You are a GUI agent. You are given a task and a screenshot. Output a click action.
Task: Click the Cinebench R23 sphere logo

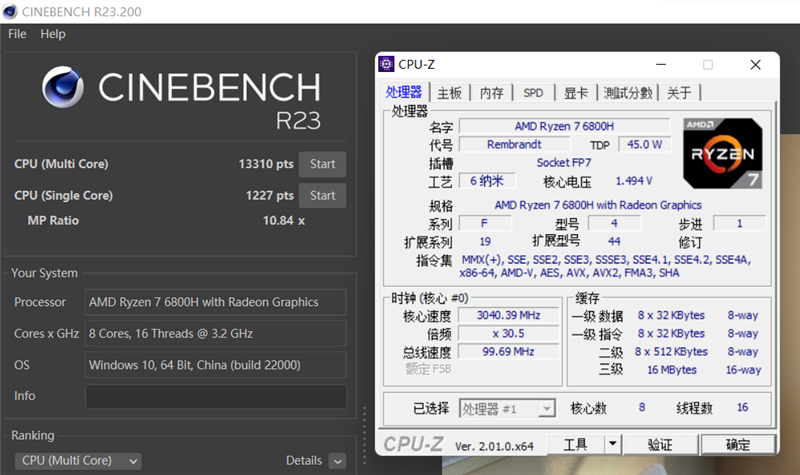(63, 87)
